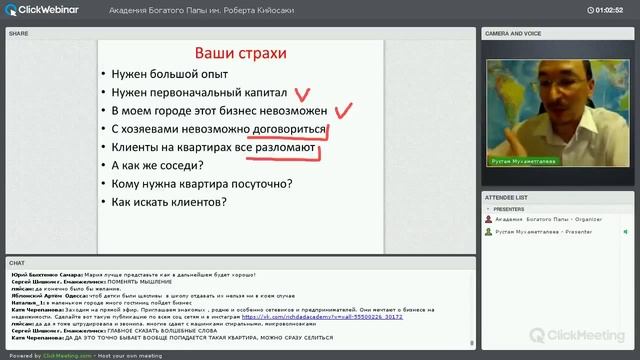Screen dimensions: 640x360
Task: Click the elapsed time 01:02:52
Action: 609,10
